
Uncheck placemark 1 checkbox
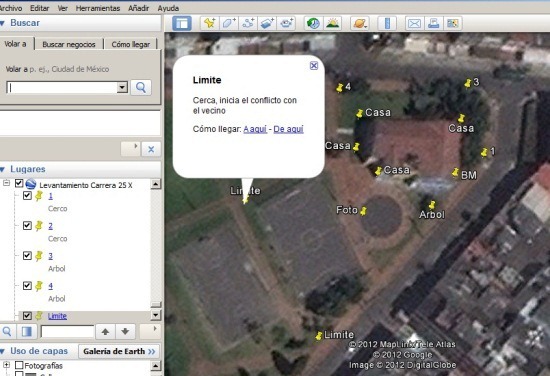27,195
